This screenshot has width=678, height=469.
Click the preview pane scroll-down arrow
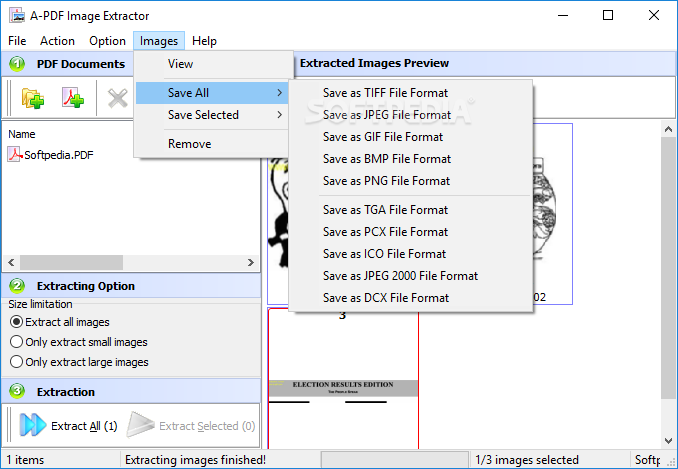point(668,441)
